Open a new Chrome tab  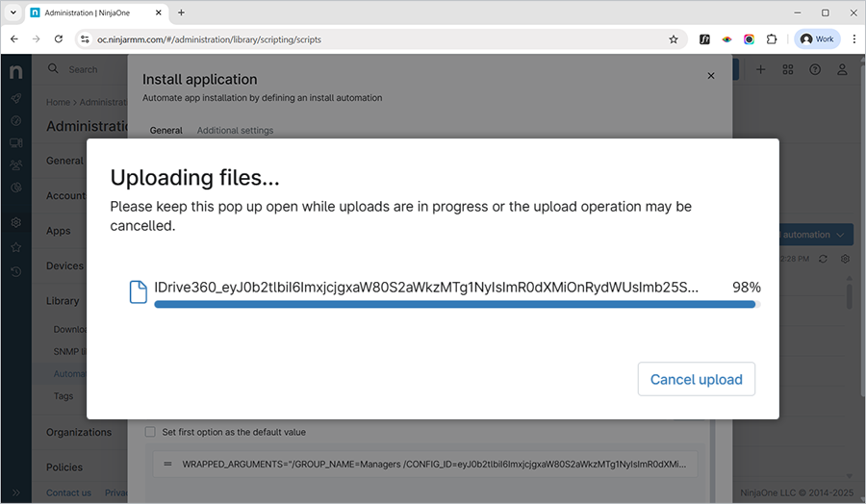click(x=181, y=13)
